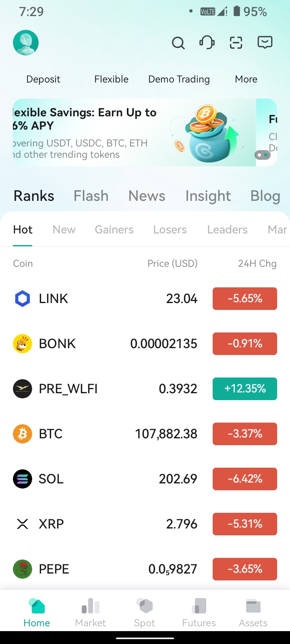Sort by the 24H Chg column header

[x=257, y=264]
